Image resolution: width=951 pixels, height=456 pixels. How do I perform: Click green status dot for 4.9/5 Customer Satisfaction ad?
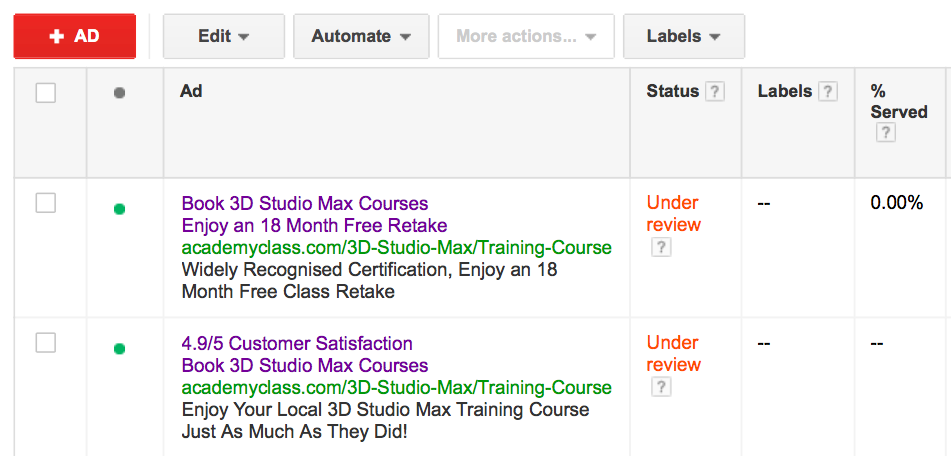(x=120, y=349)
